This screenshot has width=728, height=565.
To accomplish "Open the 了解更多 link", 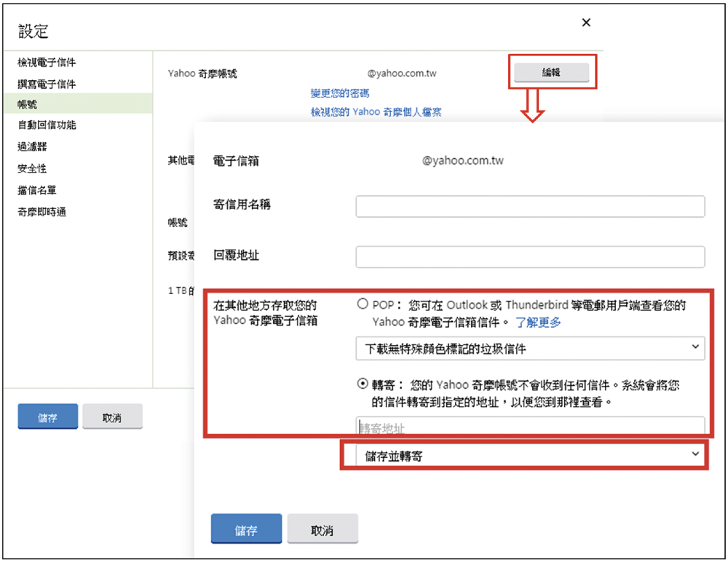I will click(538, 323).
